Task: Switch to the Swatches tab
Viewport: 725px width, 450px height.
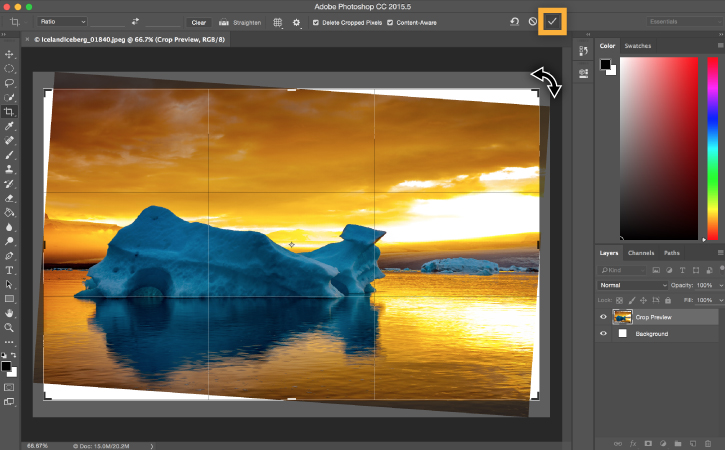Action: coord(637,46)
